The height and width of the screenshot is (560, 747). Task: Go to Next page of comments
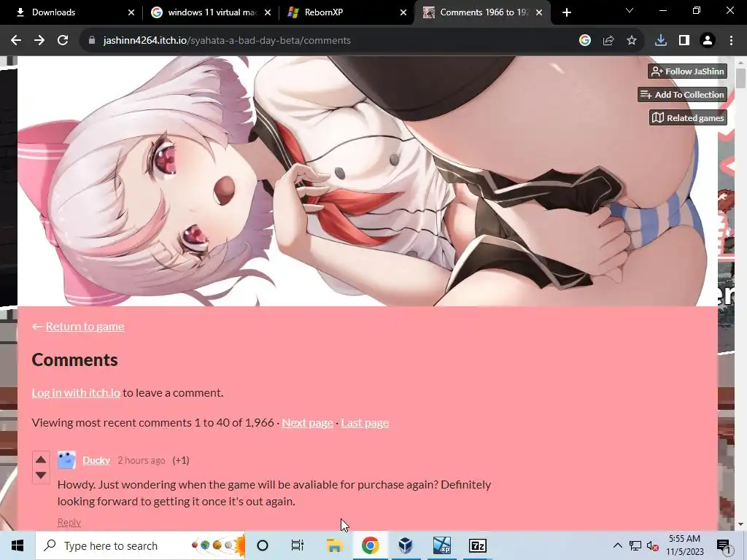pyautogui.click(x=307, y=423)
